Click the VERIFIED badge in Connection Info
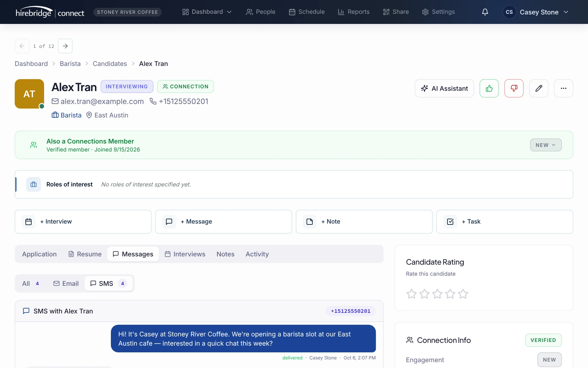 click(543, 340)
